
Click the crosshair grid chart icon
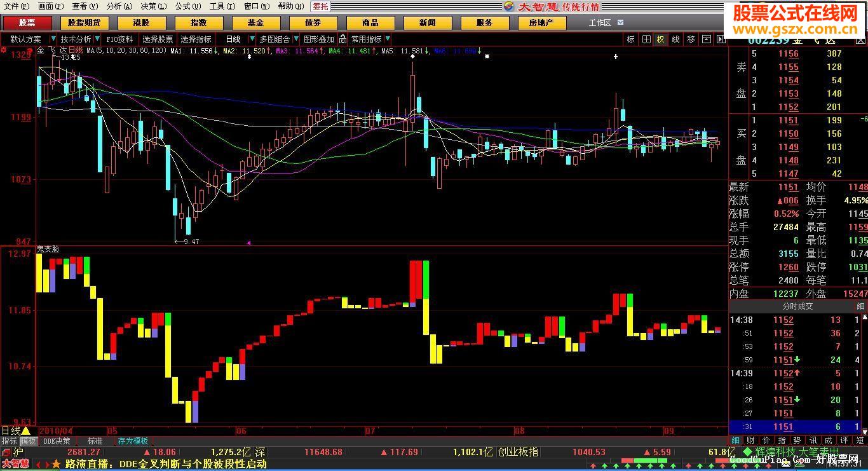646,39
